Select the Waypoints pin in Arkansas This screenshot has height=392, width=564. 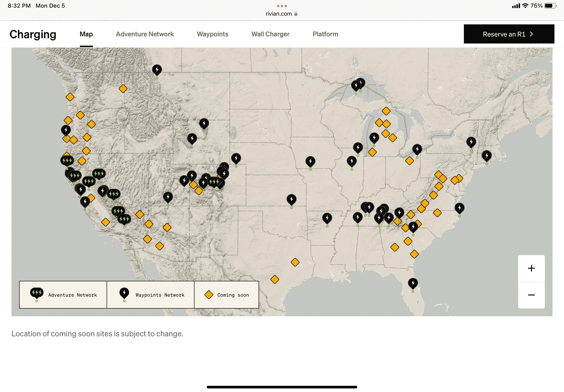click(x=327, y=218)
